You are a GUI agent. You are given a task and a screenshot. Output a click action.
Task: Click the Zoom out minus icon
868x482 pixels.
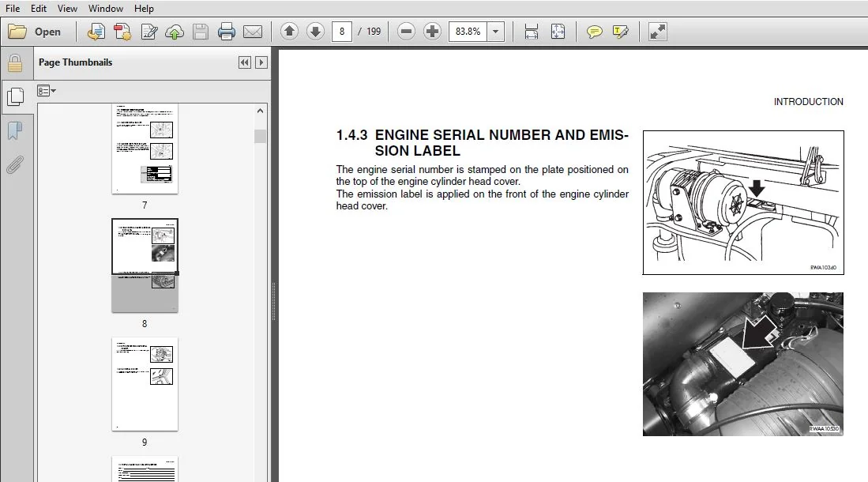[x=406, y=32]
